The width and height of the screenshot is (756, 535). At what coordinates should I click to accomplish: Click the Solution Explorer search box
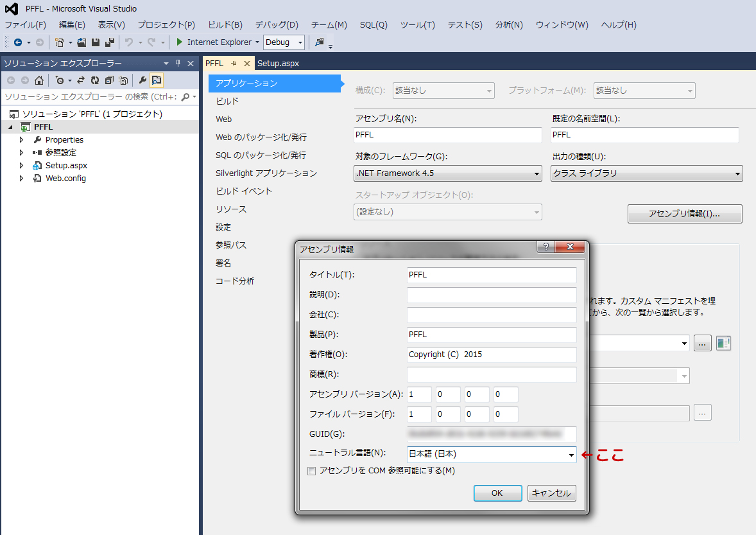click(91, 97)
